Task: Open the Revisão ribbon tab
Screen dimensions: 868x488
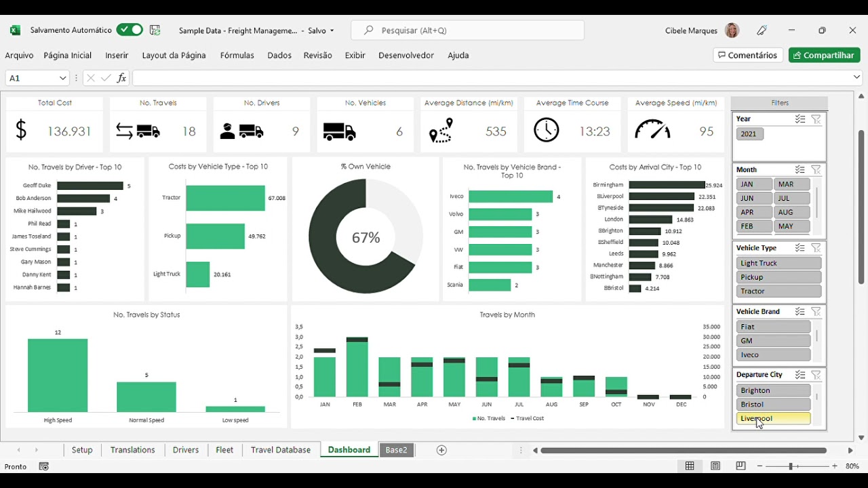Action: click(x=318, y=56)
